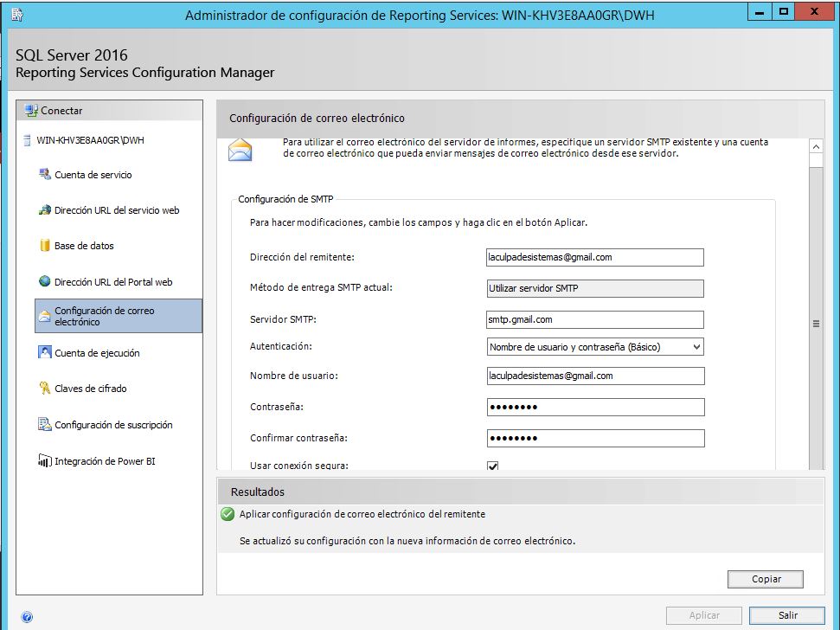The height and width of the screenshot is (630, 840).
Task: Open Dirección URL del Portal web globe icon
Action: pos(45,282)
